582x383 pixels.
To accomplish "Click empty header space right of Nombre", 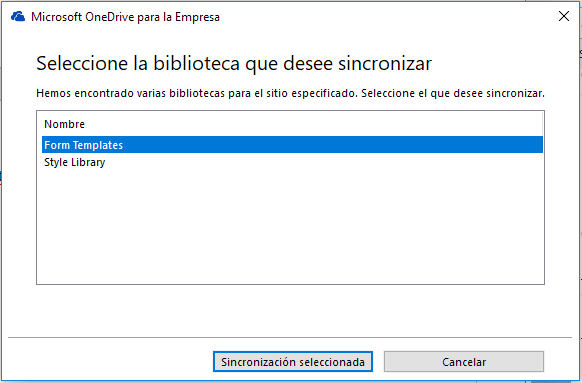I will point(314,124).
